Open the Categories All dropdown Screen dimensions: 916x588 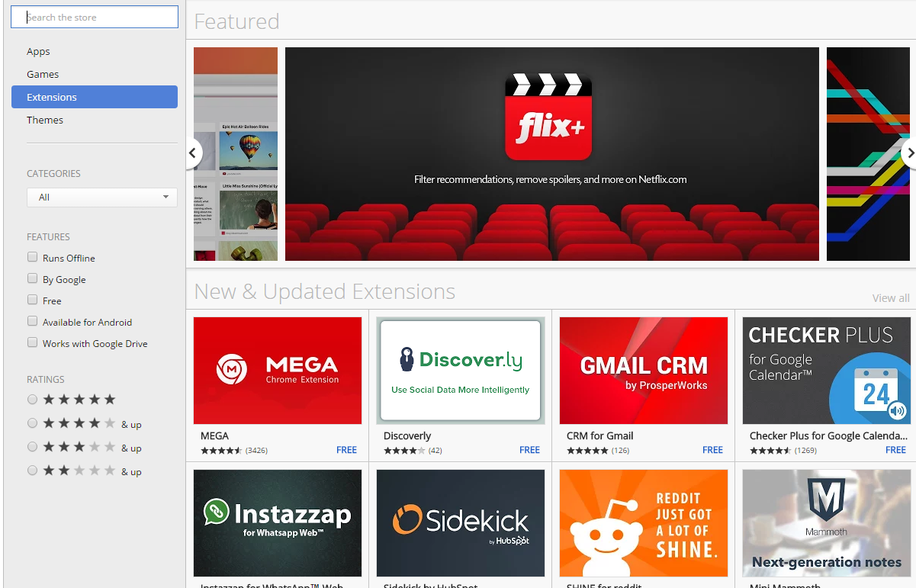(102, 198)
